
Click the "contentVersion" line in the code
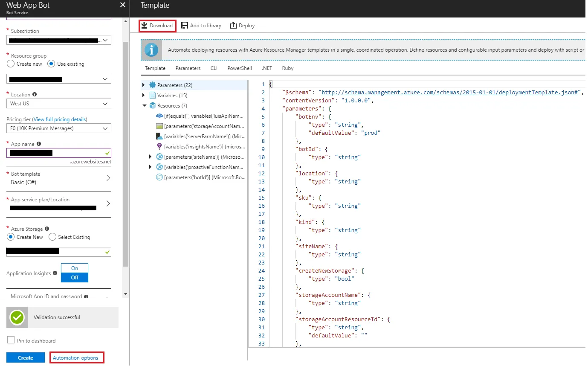(328, 101)
